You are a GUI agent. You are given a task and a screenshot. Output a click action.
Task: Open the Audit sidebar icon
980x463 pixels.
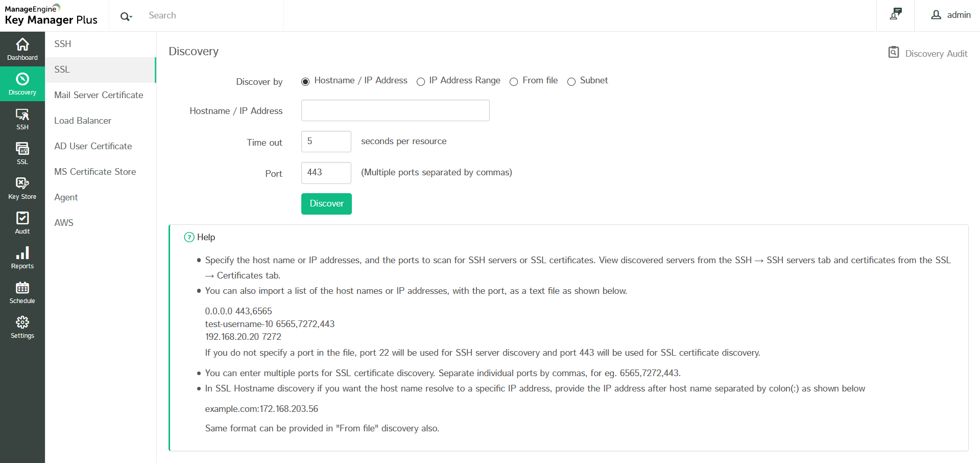[x=22, y=223]
